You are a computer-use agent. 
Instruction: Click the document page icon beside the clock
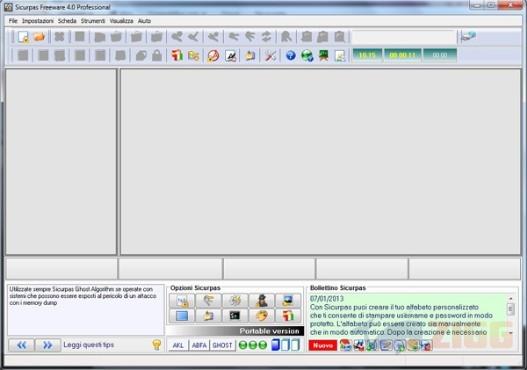tap(340, 55)
